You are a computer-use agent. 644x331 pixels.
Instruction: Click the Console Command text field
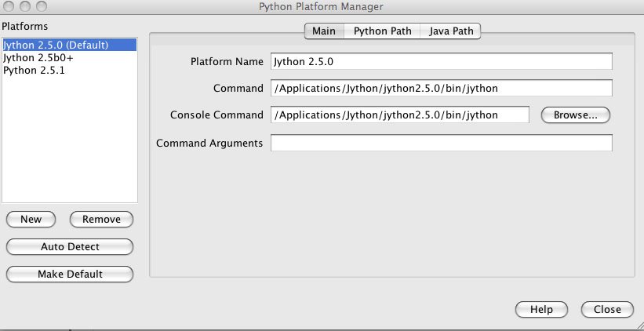pyautogui.click(x=399, y=115)
